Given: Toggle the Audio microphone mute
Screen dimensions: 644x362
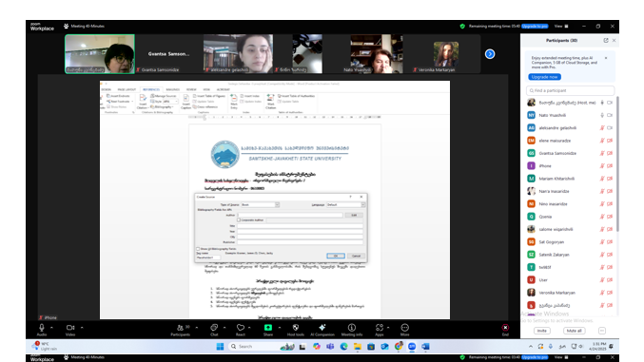Looking at the screenshot, I should (x=42, y=328).
